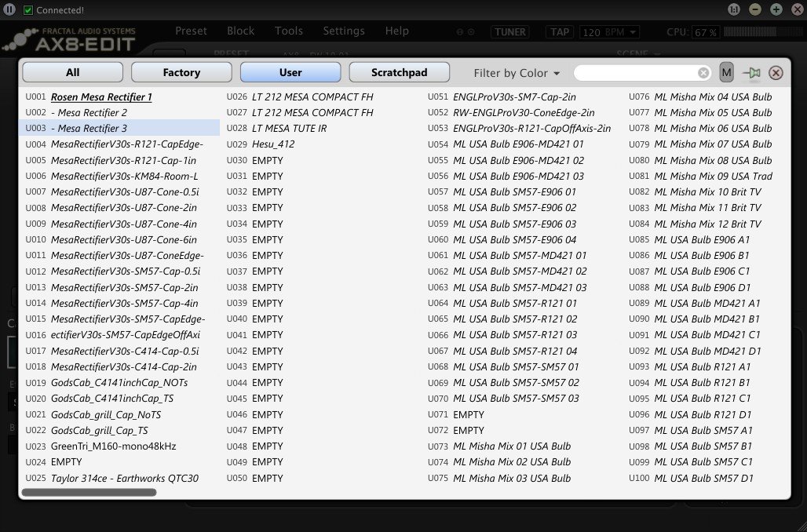Select U010 MesaRectifierV30s-U87-Cone-6in
Image resolution: width=807 pixels, height=532 pixels.
pyautogui.click(x=119, y=240)
